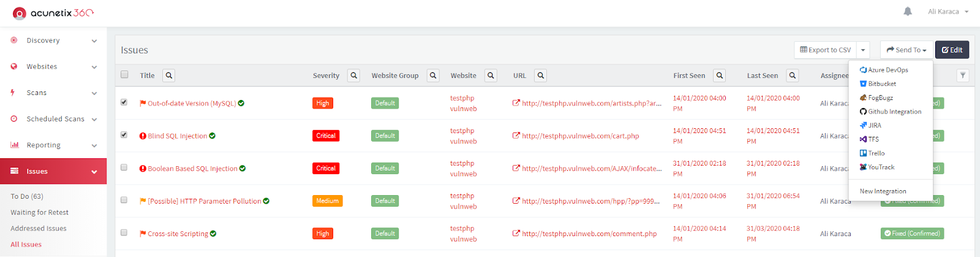The width and height of the screenshot is (980, 257).
Task: Expand the Scheduled Scans menu chevron
Action: point(94,120)
